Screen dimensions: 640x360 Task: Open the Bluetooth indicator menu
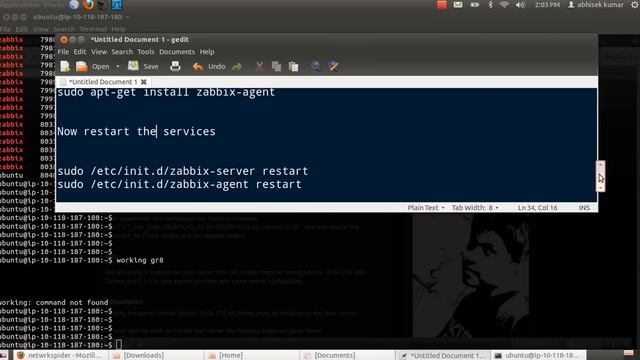(x=491, y=5)
